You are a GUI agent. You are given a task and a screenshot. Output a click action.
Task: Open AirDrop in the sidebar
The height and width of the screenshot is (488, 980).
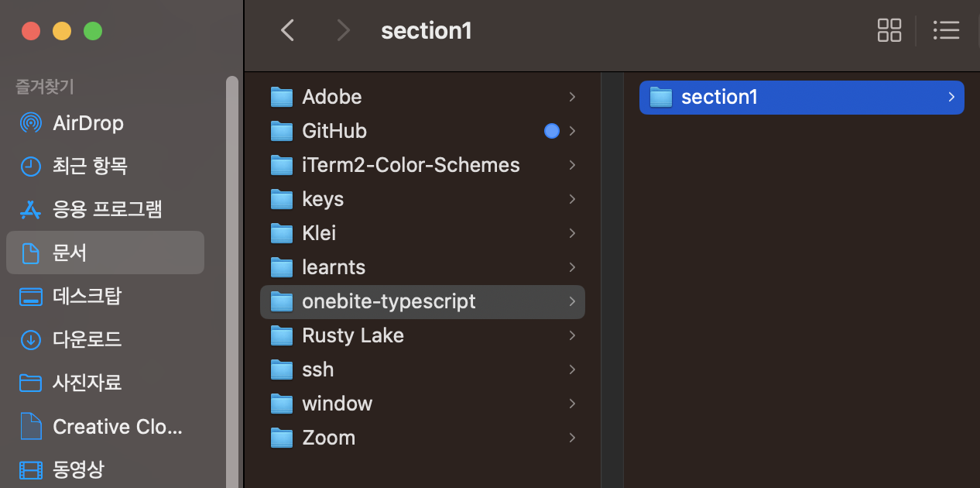pos(105,123)
